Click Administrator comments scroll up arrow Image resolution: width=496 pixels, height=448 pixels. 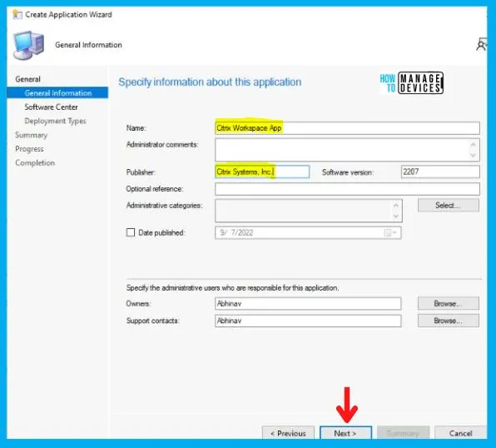click(473, 145)
